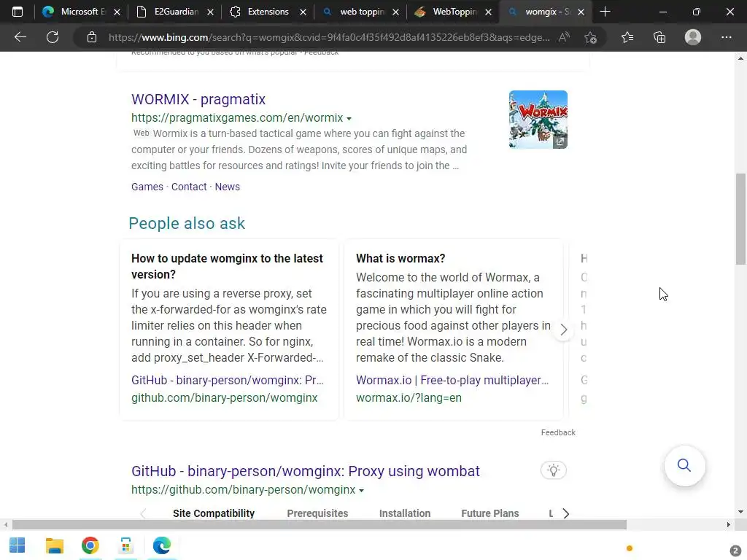Expand the pragmatixgames URL dropdown arrow
The image size is (747, 560).
(349, 119)
